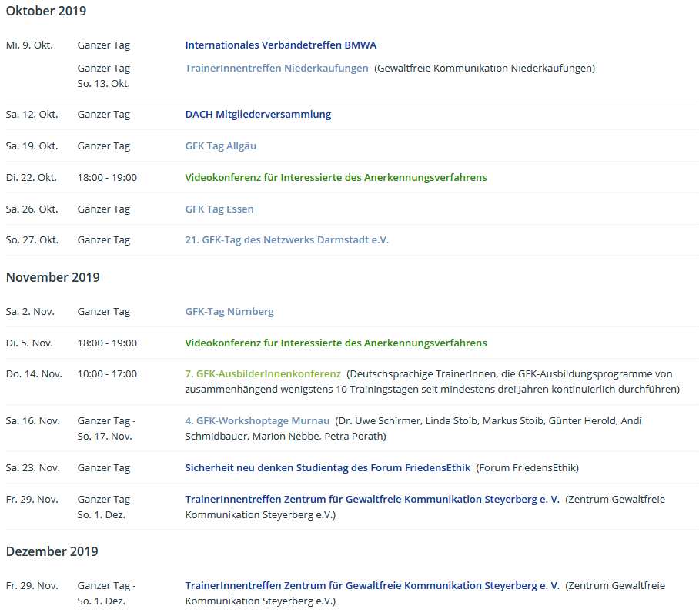Open the GFK Tag Allgäu event
699x616 pixels.
click(221, 146)
